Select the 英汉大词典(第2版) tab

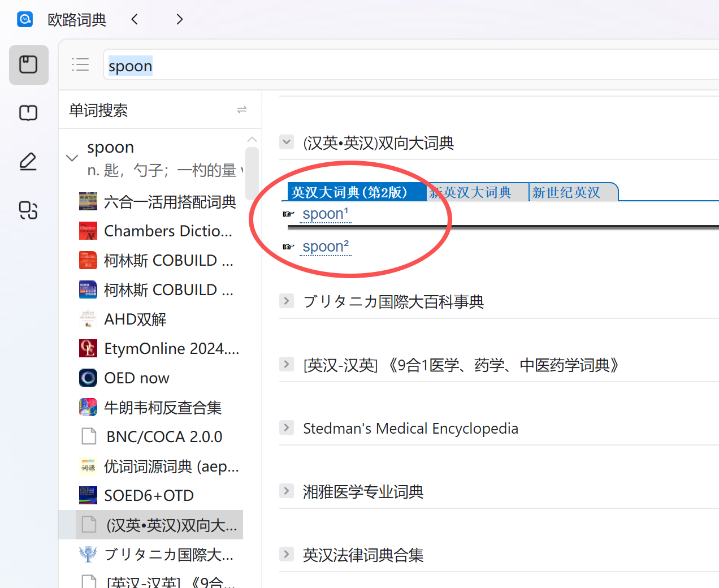click(x=350, y=192)
